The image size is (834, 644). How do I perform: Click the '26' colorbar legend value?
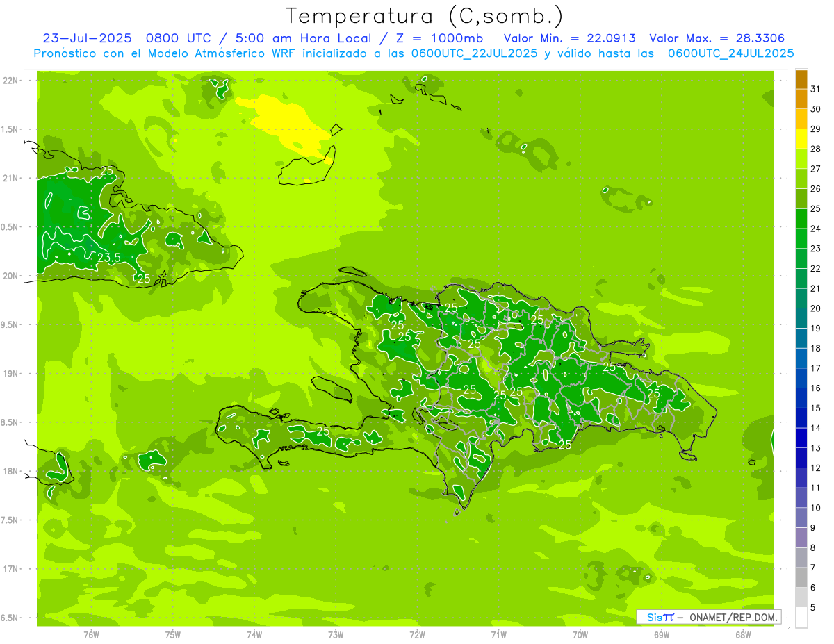point(816,189)
